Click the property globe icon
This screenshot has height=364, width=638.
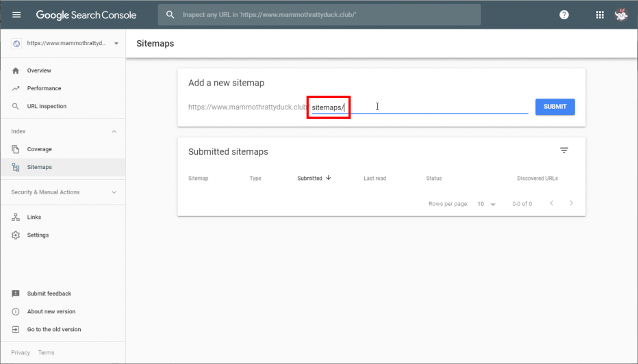16,44
